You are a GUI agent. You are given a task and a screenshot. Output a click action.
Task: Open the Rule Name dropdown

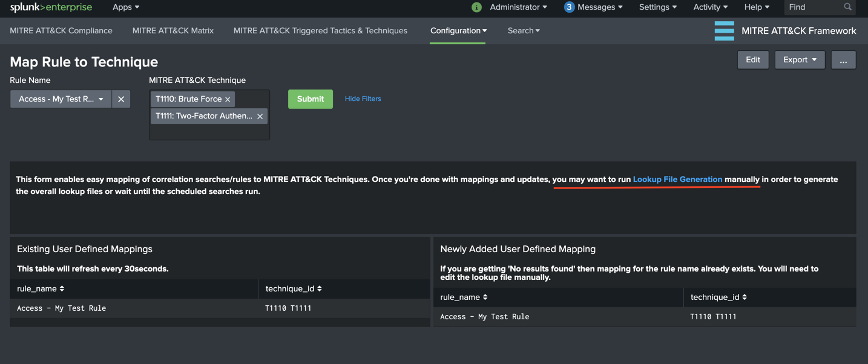[61, 99]
